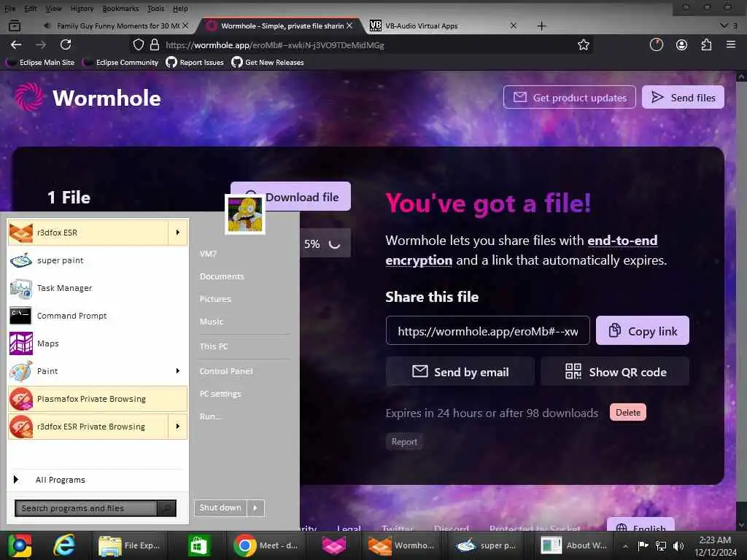
Task: Click the browser forward arrow
Action: tap(41, 44)
